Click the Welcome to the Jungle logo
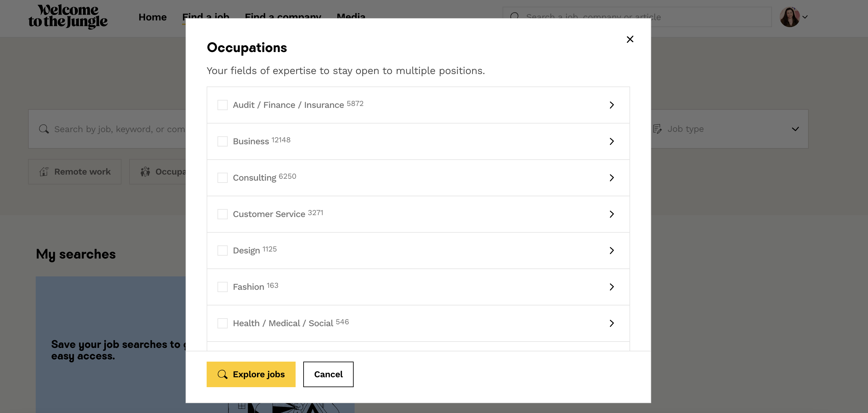Screen dimensions: 868x413 (x=68, y=16)
